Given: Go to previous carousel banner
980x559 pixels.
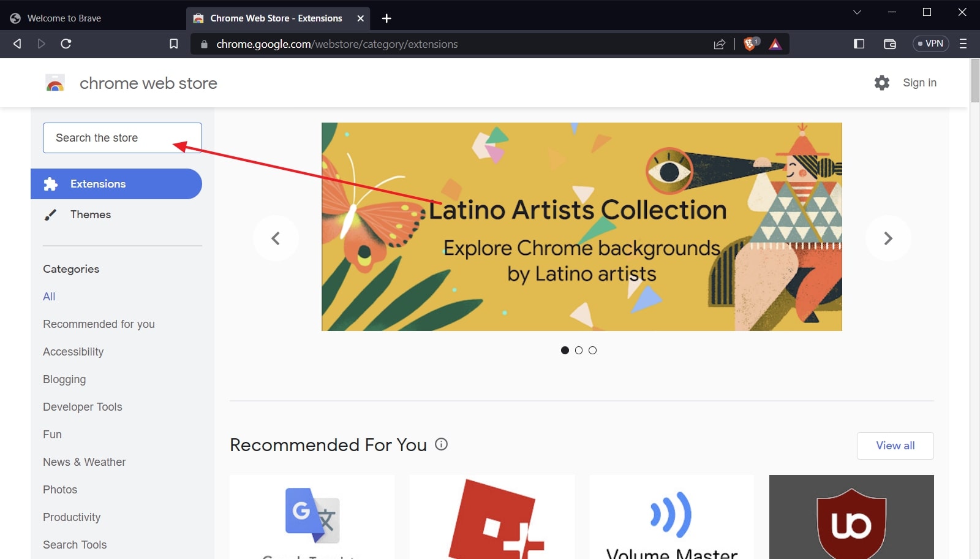Looking at the screenshot, I should pyautogui.click(x=276, y=238).
